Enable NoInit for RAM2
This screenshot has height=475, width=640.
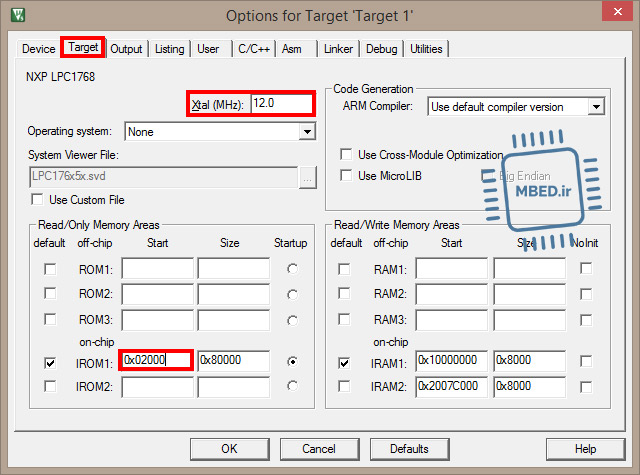point(586,294)
